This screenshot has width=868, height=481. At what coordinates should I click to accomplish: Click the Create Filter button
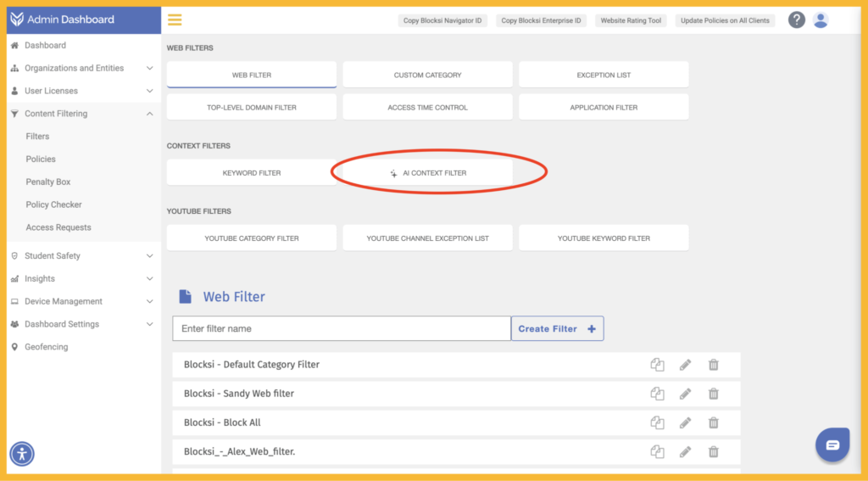(x=558, y=328)
